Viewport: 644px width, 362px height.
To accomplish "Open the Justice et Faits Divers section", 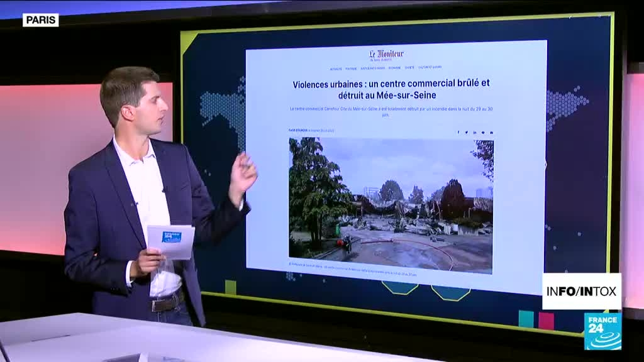I will 373,68.
